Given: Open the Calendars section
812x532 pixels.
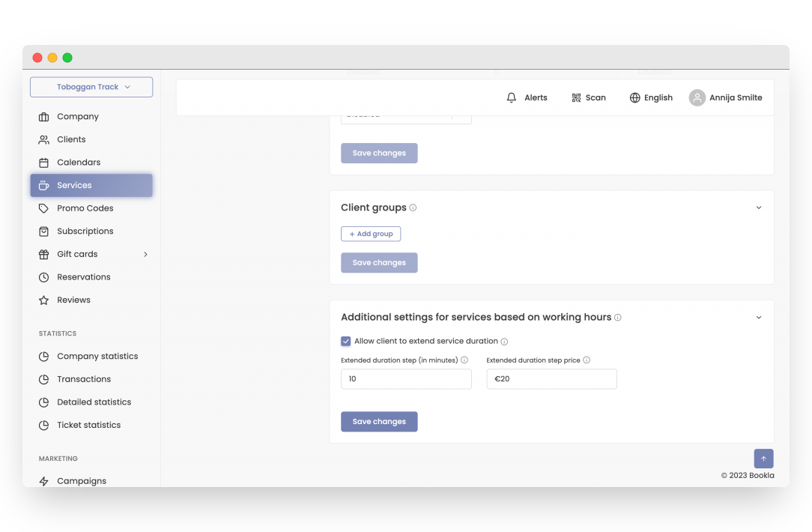Looking at the screenshot, I should 79,162.
